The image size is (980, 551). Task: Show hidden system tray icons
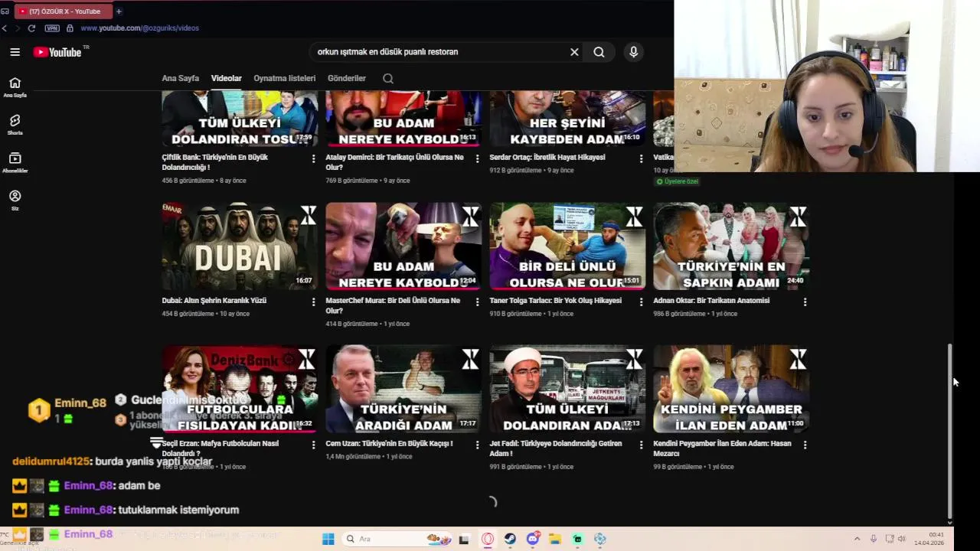pos(857,539)
